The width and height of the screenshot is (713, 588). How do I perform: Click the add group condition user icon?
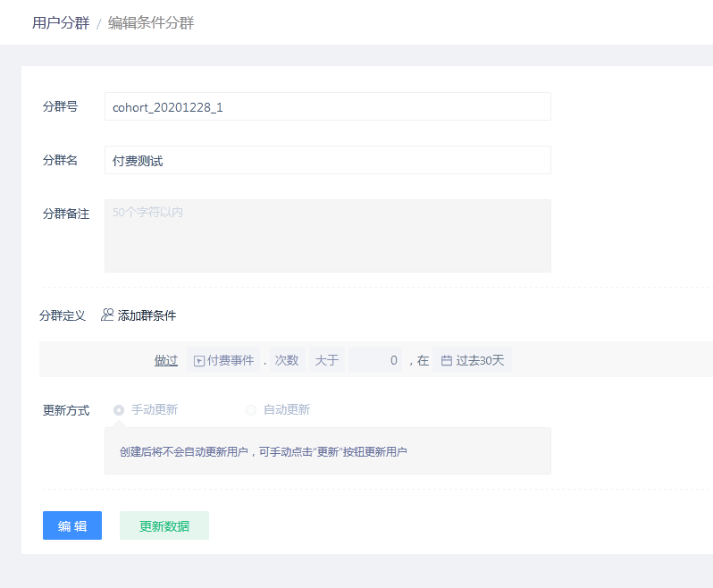click(107, 315)
